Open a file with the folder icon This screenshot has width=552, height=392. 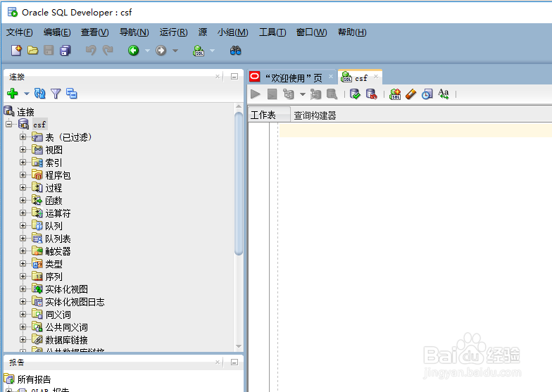click(32, 51)
